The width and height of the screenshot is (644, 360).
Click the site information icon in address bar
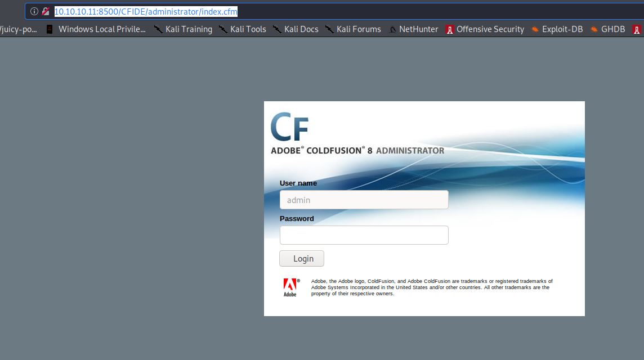point(34,11)
